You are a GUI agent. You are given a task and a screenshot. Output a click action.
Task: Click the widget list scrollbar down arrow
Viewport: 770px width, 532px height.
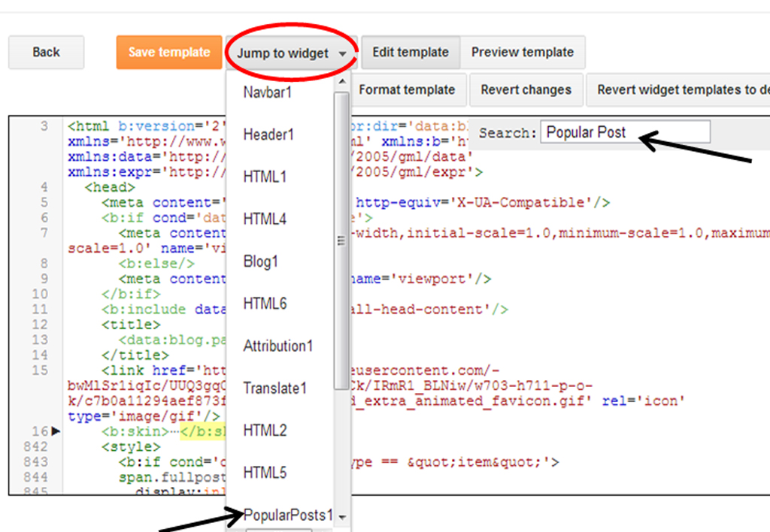tap(343, 517)
